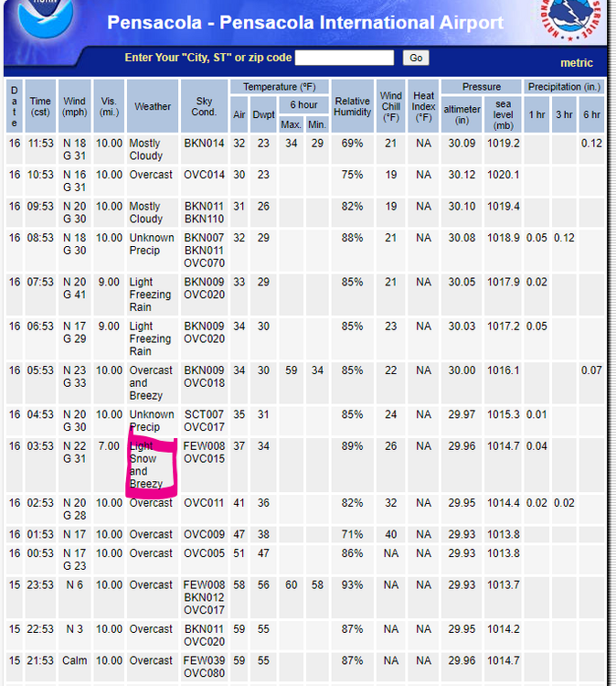Click the Go button

pyautogui.click(x=416, y=58)
